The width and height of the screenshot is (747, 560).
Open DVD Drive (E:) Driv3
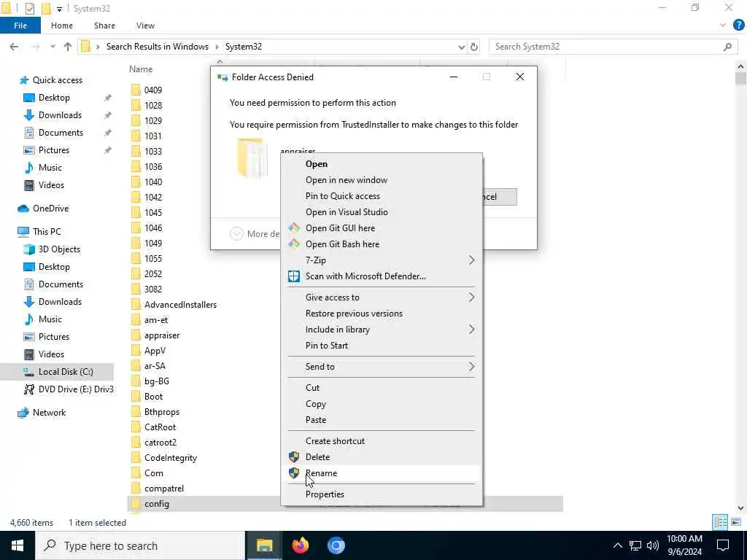tap(76, 389)
